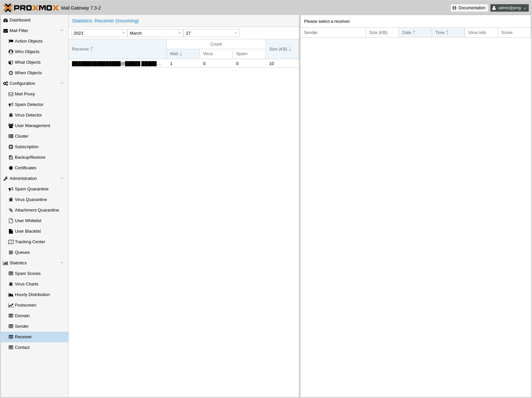Screen dimensions: 532x398
Task: Collapse the Statistics section arrow
Action: 62,263
